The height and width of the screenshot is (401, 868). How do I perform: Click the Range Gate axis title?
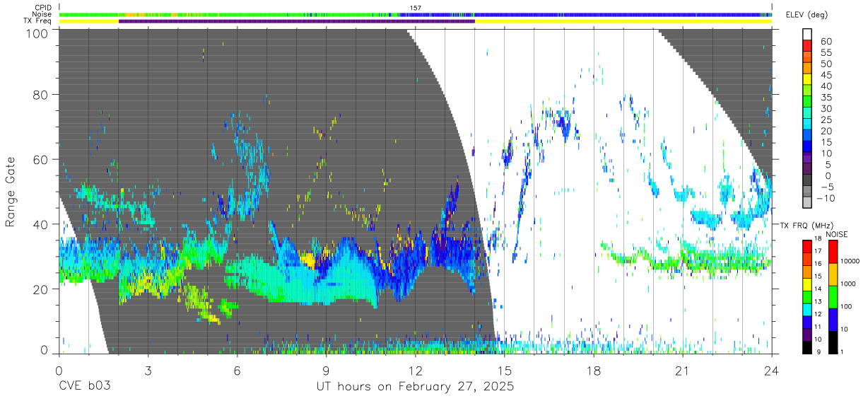point(11,192)
